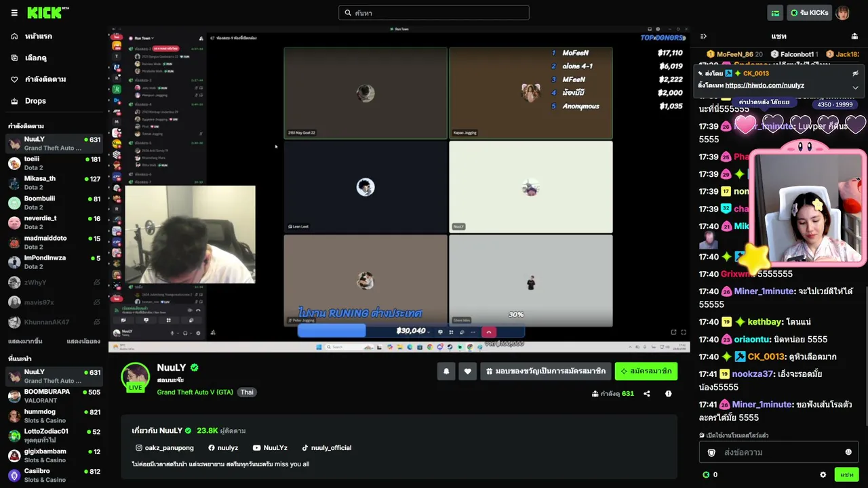Open Mikasa_th channel in following list
This screenshot has height=488, width=868.
tap(54, 183)
